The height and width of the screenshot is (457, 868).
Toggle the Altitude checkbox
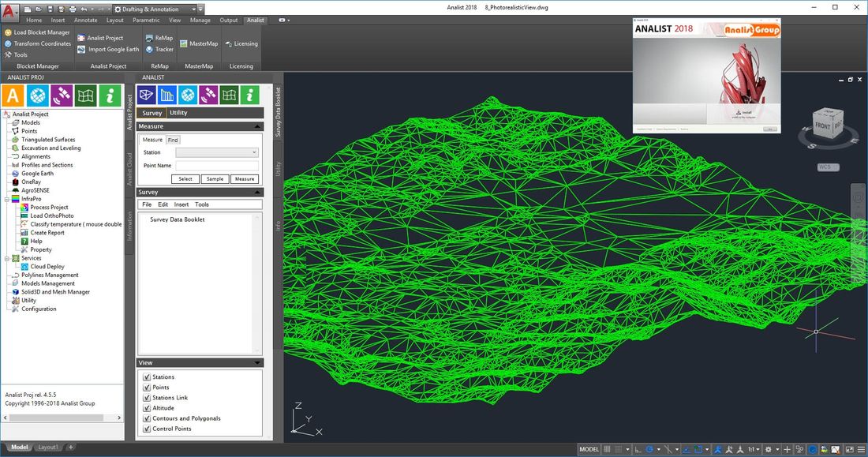pos(147,408)
